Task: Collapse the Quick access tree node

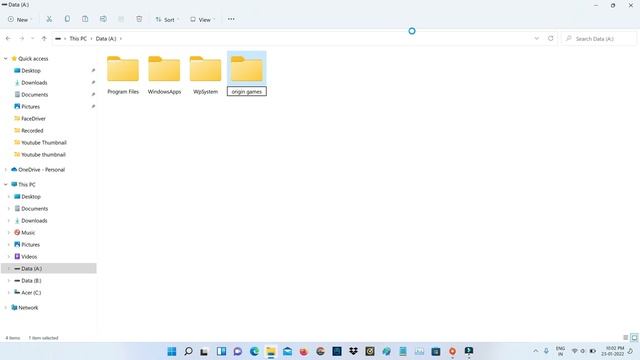Action: tap(6, 59)
